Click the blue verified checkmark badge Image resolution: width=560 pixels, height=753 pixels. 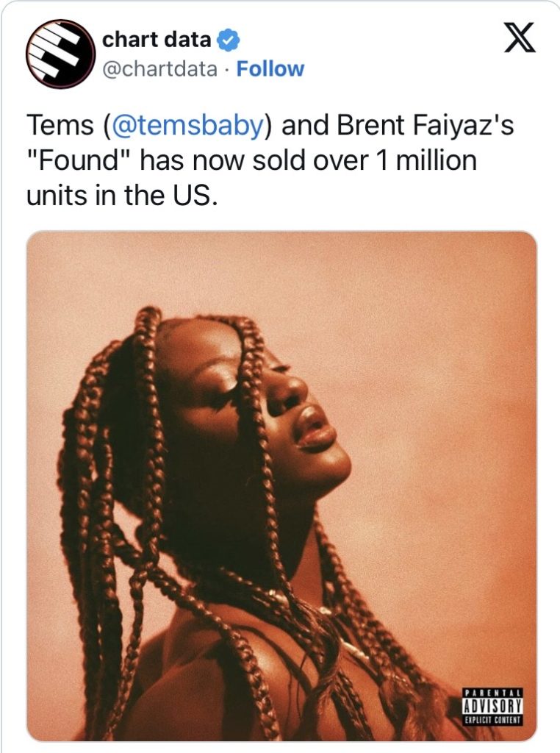click(x=229, y=40)
